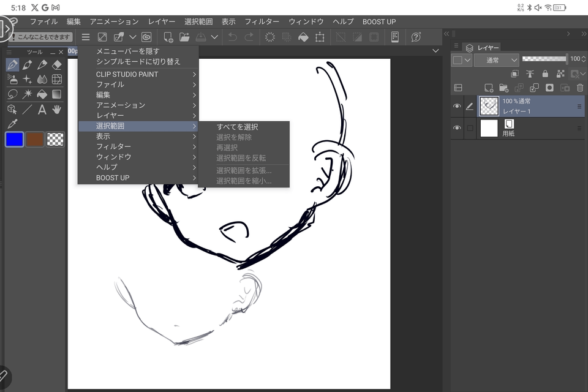The image size is (588, 392).
Task: Select the Pen tool
Action: 12,65
